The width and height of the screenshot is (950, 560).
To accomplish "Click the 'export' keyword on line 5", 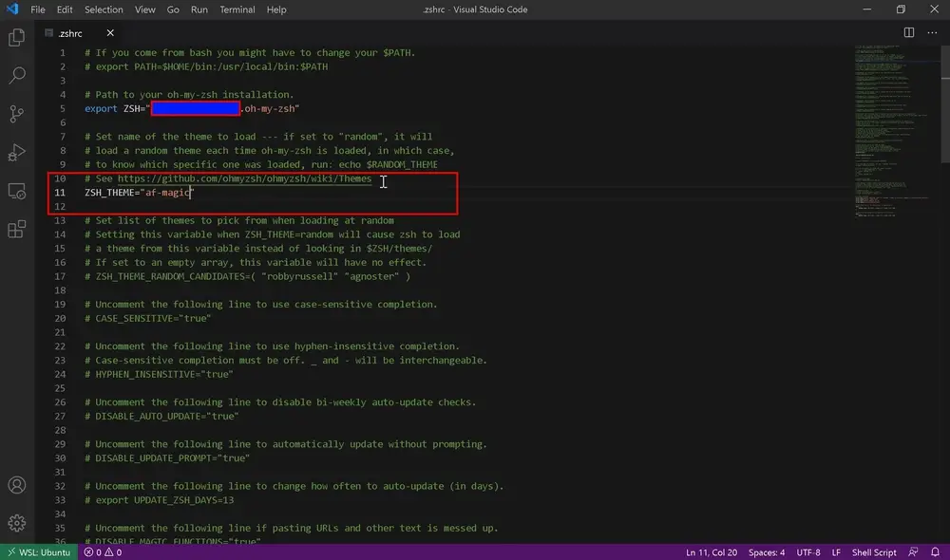I will pyautogui.click(x=101, y=108).
